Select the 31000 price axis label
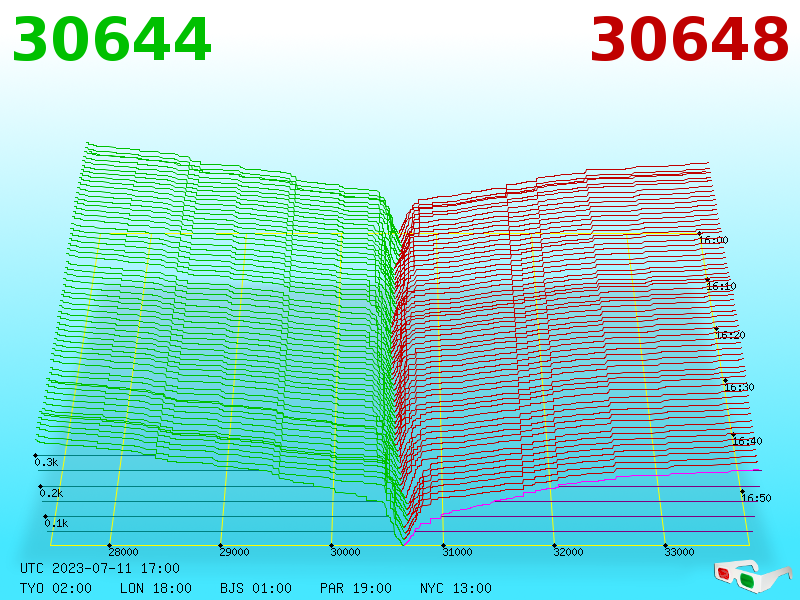800x600 pixels. [457, 552]
